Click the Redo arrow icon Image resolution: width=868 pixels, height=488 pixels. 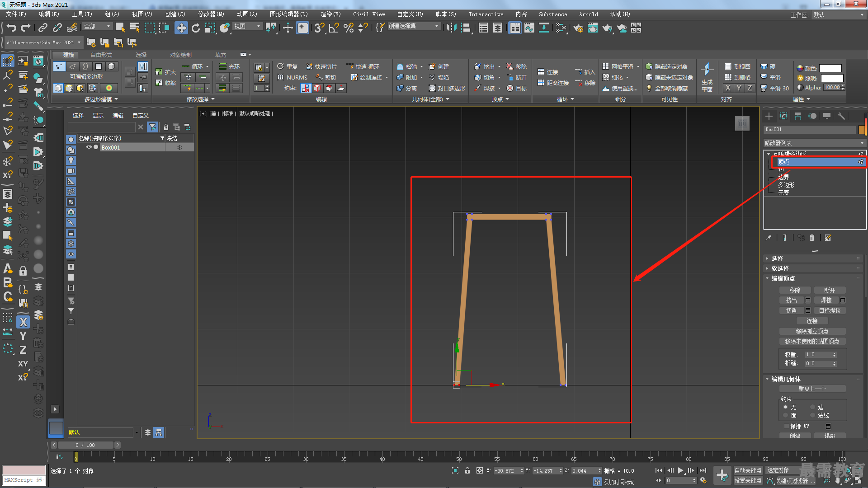click(x=26, y=28)
